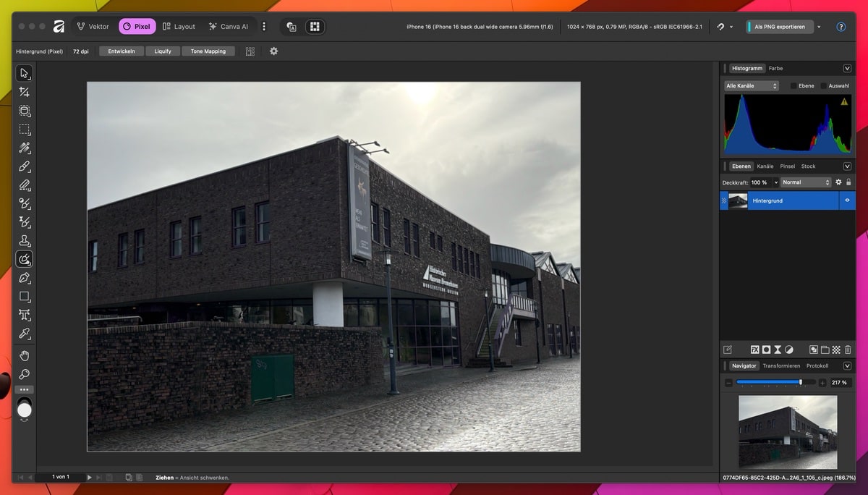
Task: Select the Crop tool
Action: tap(25, 92)
